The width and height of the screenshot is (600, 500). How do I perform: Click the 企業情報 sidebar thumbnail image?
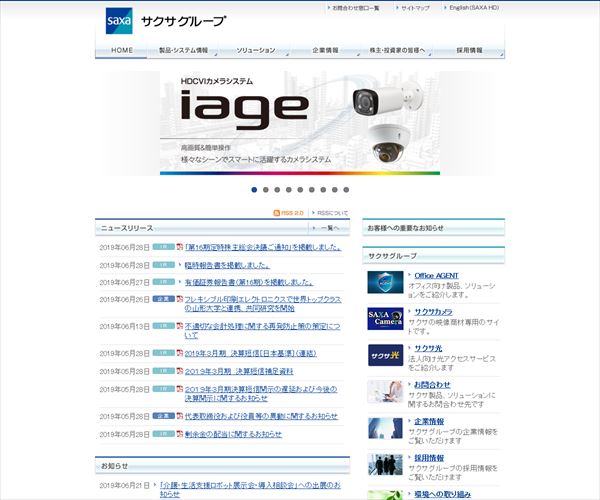click(384, 428)
